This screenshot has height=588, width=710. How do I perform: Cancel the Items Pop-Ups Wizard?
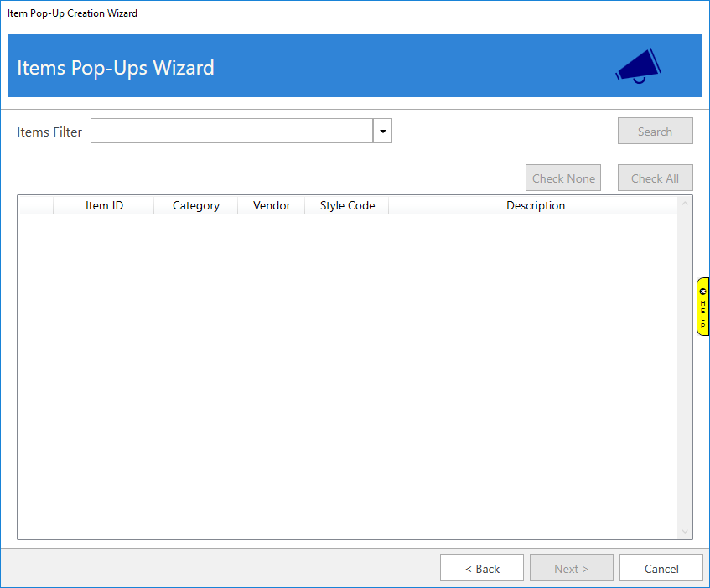(x=661, y=569)
